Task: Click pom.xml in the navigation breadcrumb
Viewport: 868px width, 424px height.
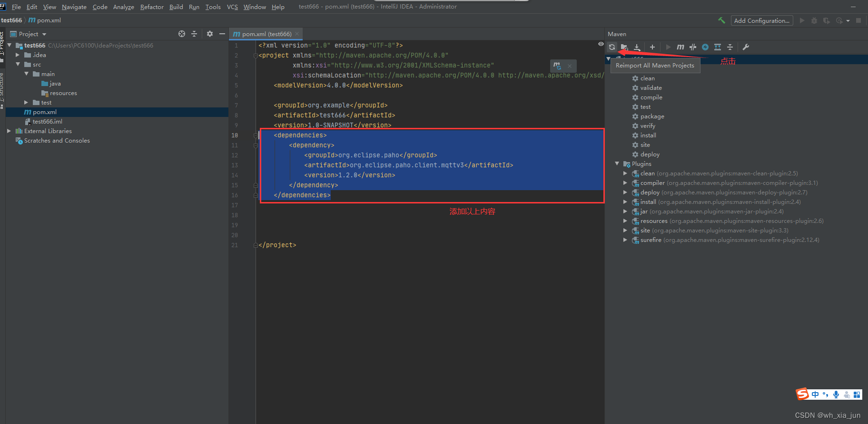Action: click(45, 20)
